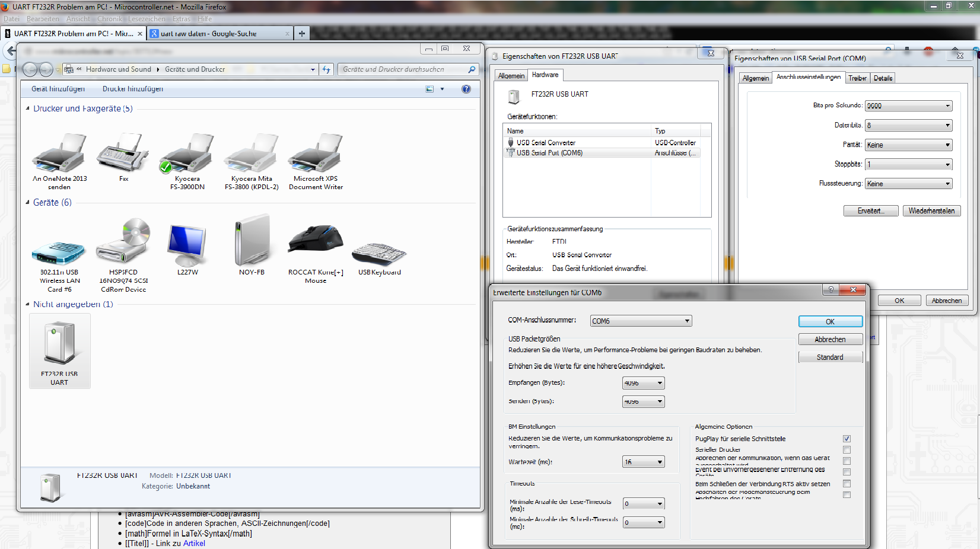This screenshot has width=980, height=549.
Task: Switch to Details tab
Action: (883, 78)
